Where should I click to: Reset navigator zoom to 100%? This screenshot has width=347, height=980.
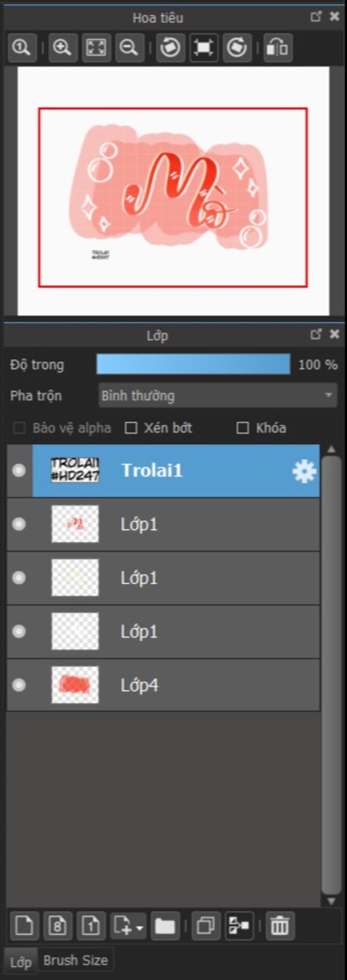pyautogui.click(x=22, y=48)
